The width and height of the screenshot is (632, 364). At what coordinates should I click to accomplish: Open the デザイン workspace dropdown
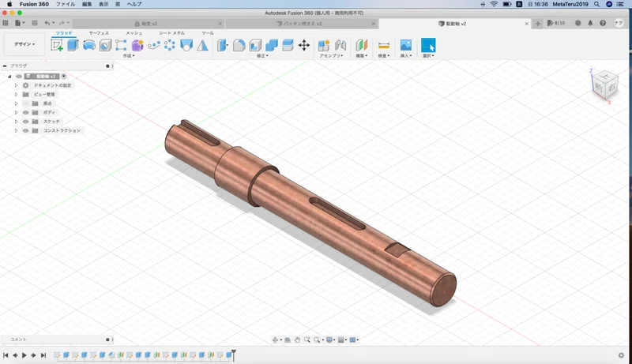[x=24, y=44]
